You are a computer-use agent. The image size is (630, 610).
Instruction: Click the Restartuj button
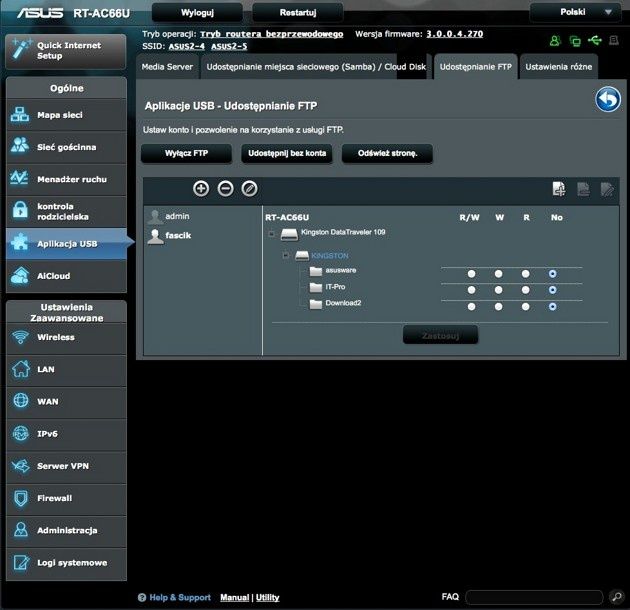[x=298, y=12]
